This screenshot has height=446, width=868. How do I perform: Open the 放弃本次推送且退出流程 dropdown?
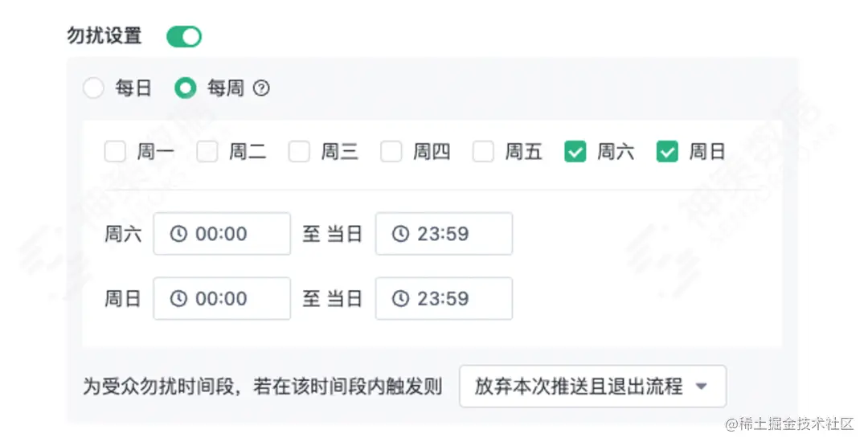point(592,387)
